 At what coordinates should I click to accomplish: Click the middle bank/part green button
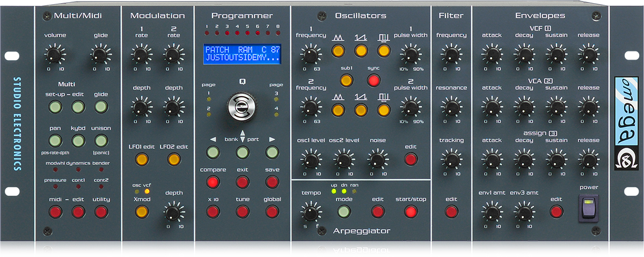point(243,152)
